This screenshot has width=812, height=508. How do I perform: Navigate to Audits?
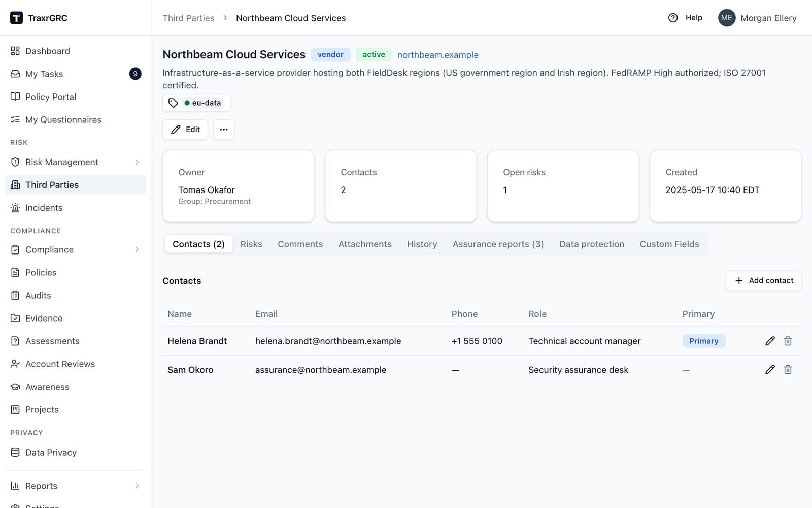pos(76,295)
